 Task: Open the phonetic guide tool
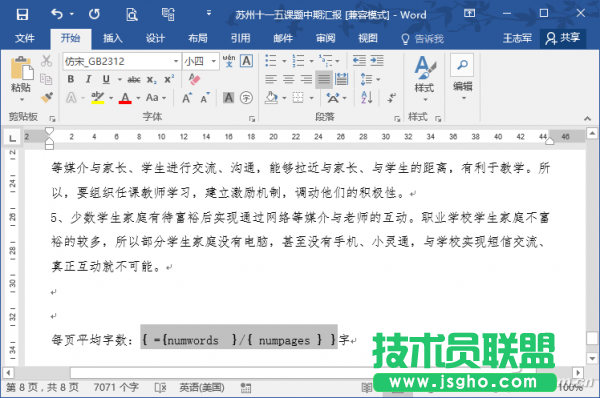point(229,61)
